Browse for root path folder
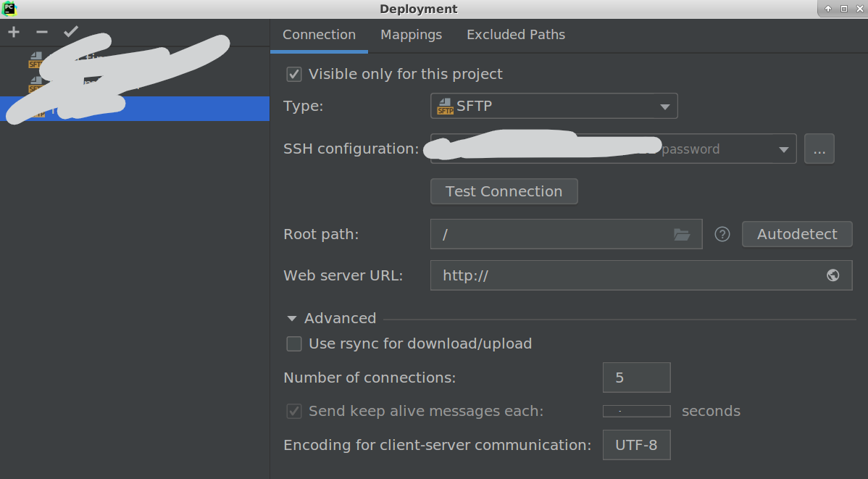Viewport: 868px width, 479px height. (x=682, y=234)
